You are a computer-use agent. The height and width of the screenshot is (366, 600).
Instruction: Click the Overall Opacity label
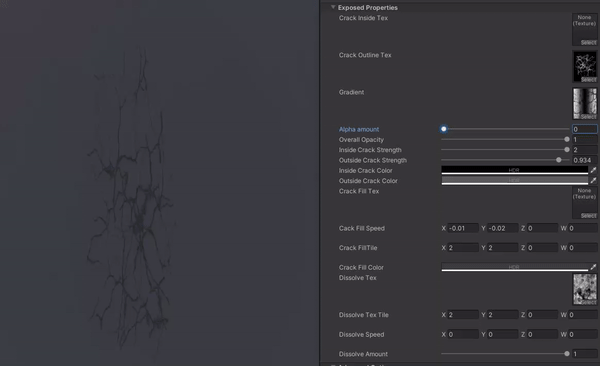point(361,140)
